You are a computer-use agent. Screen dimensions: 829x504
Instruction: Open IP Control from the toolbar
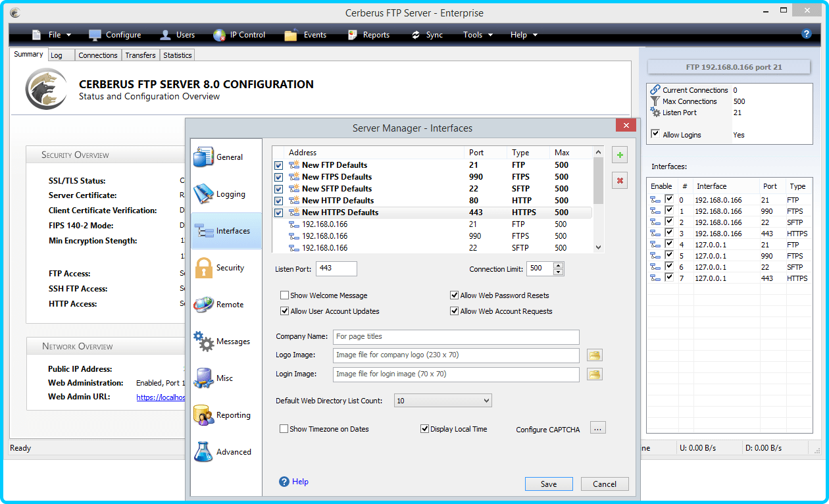pyautogui.click(x=239, y=35)
